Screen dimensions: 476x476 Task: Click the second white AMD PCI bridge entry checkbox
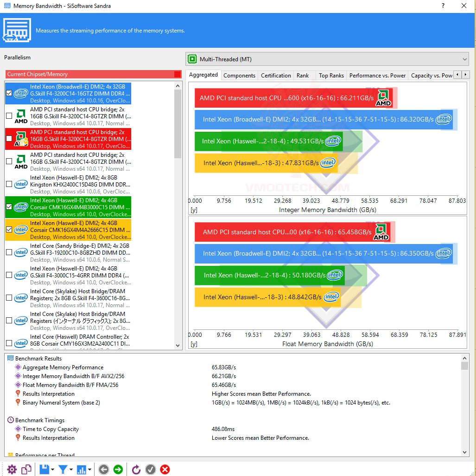(9, 161)
